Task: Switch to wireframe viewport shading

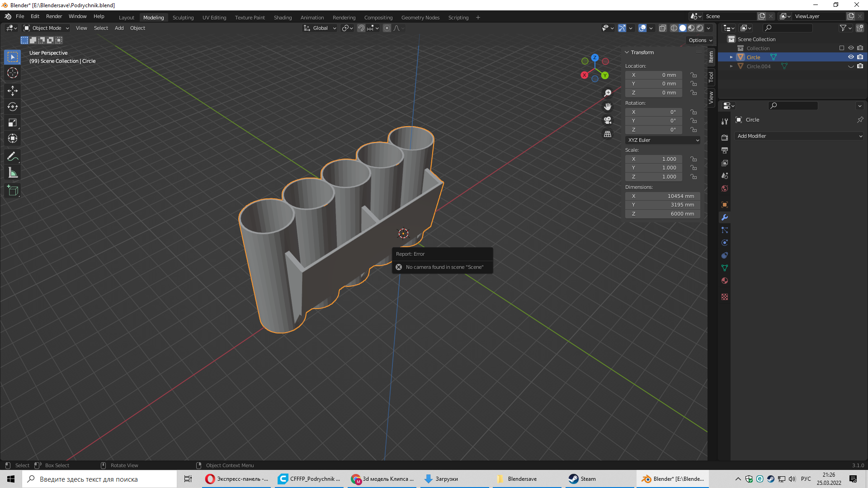Action: point(674,28)
